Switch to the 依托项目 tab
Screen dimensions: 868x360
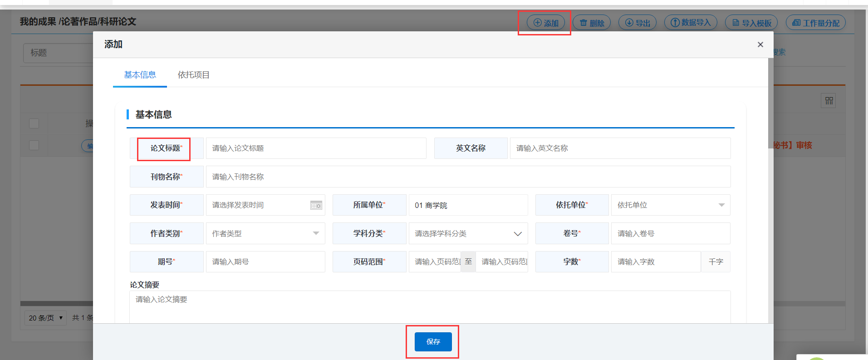193,75
